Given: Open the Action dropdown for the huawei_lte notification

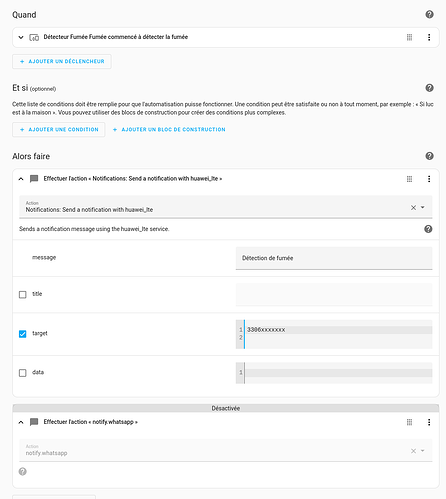Looking at the screenshot, I should click(x=423, y=207).
